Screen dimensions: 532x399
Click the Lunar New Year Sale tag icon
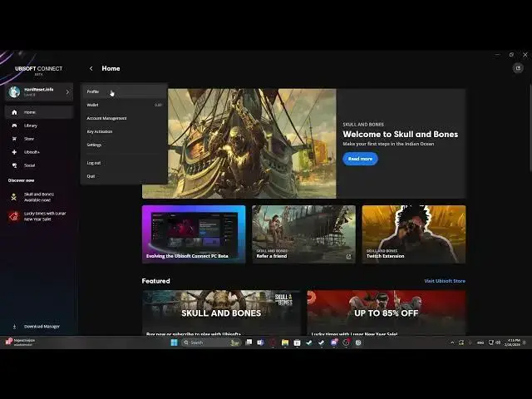(x=14, y=216)
